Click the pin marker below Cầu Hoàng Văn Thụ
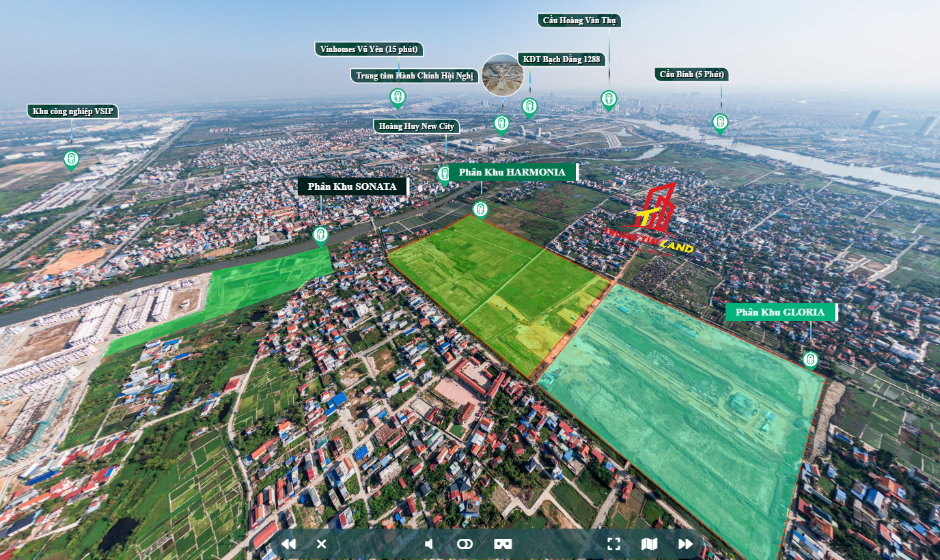The height and width of the screenshot is (560, 940). click(609, 100)
